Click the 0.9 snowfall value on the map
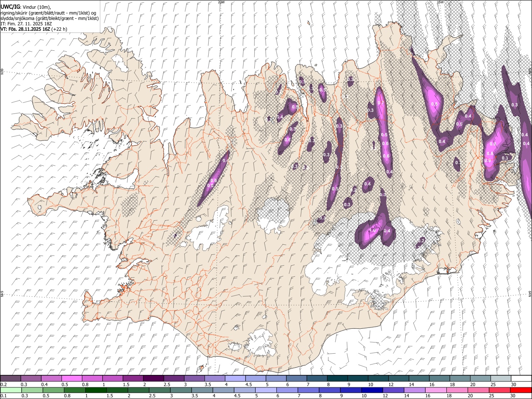 [488, 160]
